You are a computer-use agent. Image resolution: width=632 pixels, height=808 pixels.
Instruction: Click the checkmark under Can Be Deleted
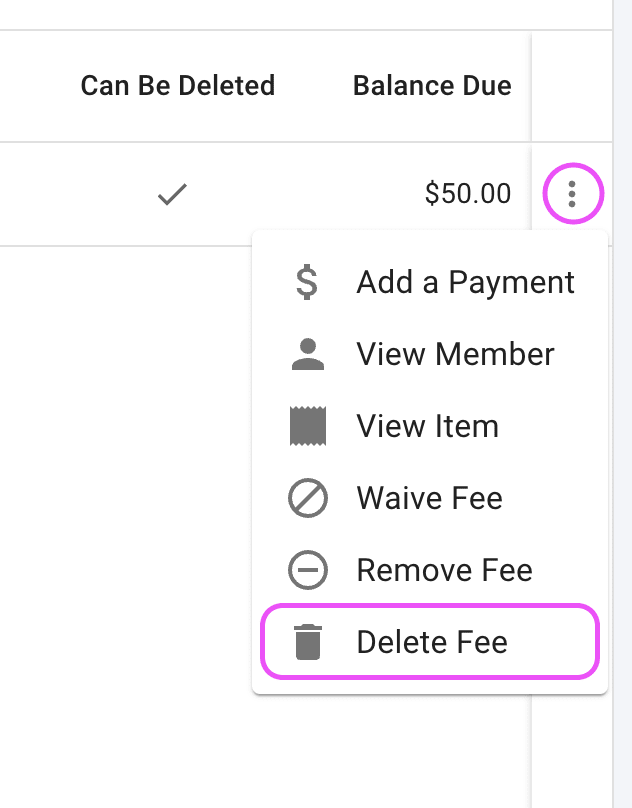[173, 194]
